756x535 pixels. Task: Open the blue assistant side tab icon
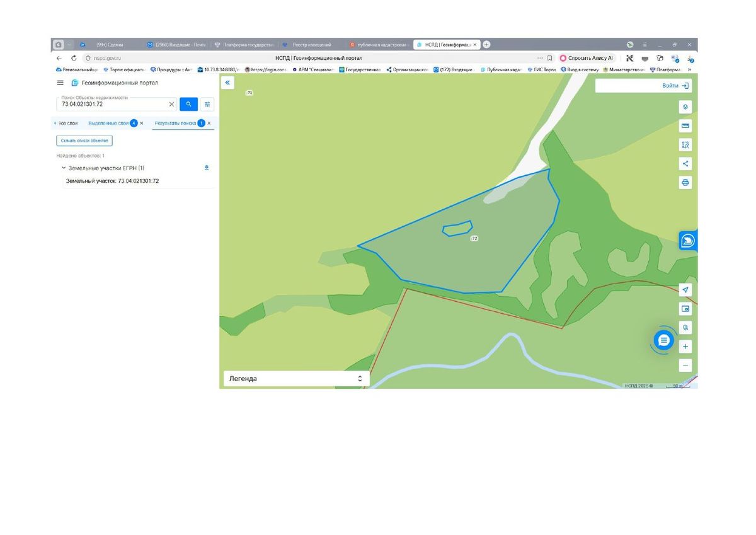(688, 241)
